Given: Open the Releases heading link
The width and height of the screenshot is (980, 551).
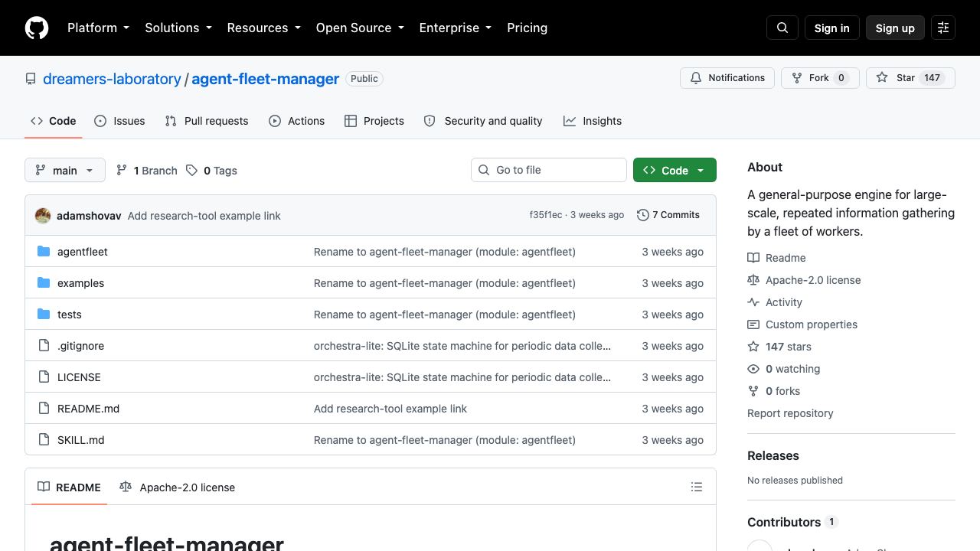Looking at the screenshot, I should [x=773, y=455].
